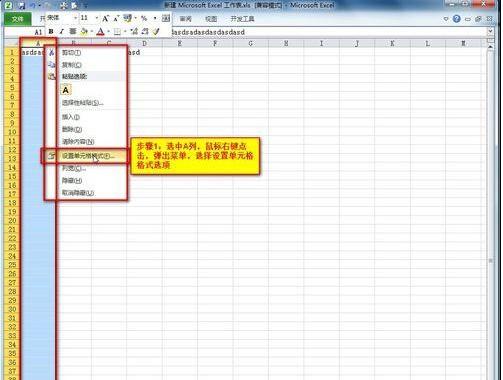Click the center align icon in mini toolbar

click(x=72, y=31)
